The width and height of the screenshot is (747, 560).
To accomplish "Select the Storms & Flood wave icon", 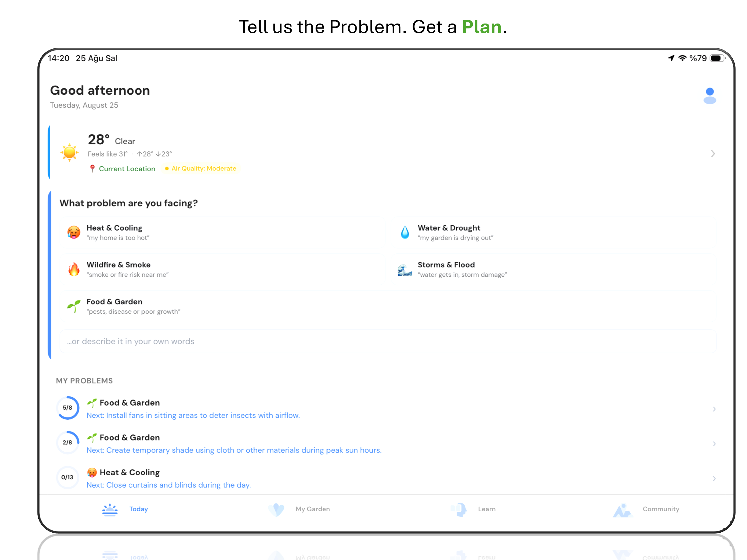I will tap(405, 270).
